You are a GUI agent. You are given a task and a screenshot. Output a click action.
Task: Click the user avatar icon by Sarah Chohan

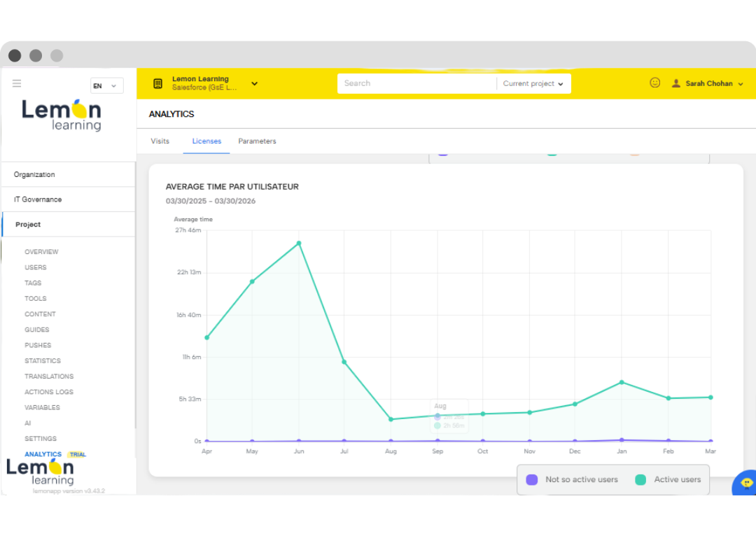[675, 83]
